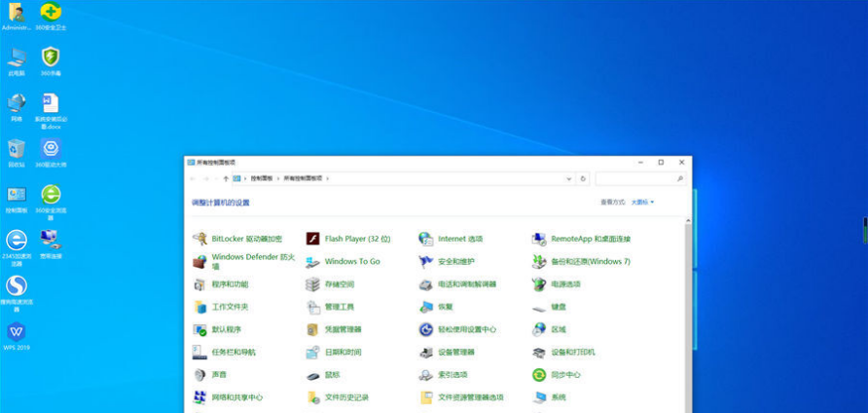Open the Device Manager link
The image size is (868, 413).
(455, 353)
